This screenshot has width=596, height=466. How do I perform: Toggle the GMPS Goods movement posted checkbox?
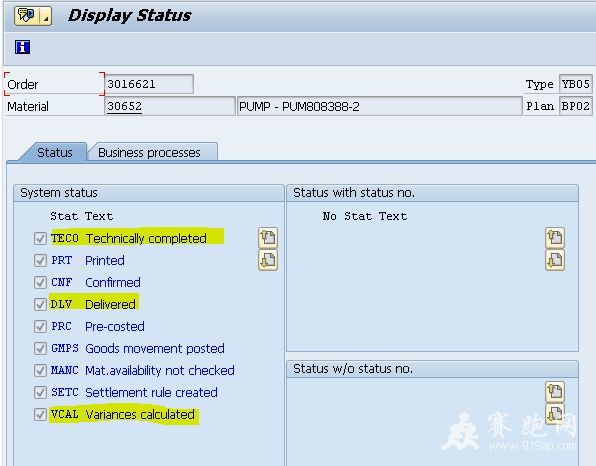[40, 349]
